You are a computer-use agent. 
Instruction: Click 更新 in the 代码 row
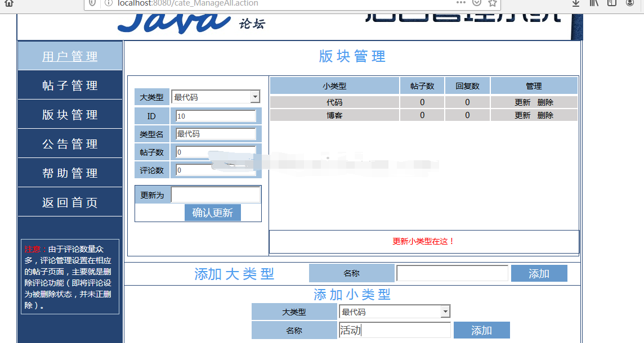[x=522, y=102]
